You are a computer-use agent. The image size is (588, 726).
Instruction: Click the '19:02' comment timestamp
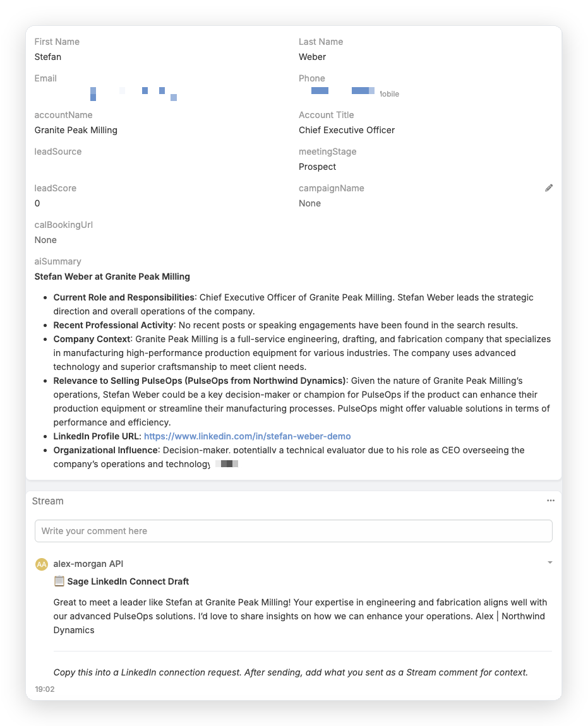point(44,689)
